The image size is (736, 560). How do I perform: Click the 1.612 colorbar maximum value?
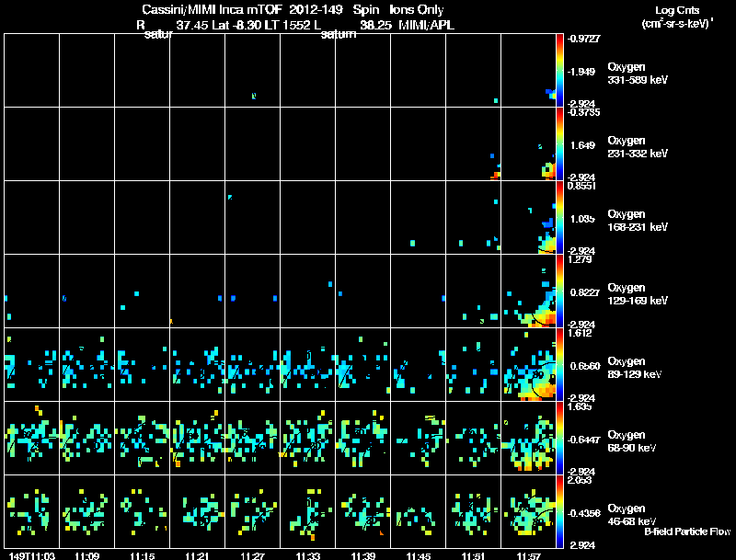point(580,333)
